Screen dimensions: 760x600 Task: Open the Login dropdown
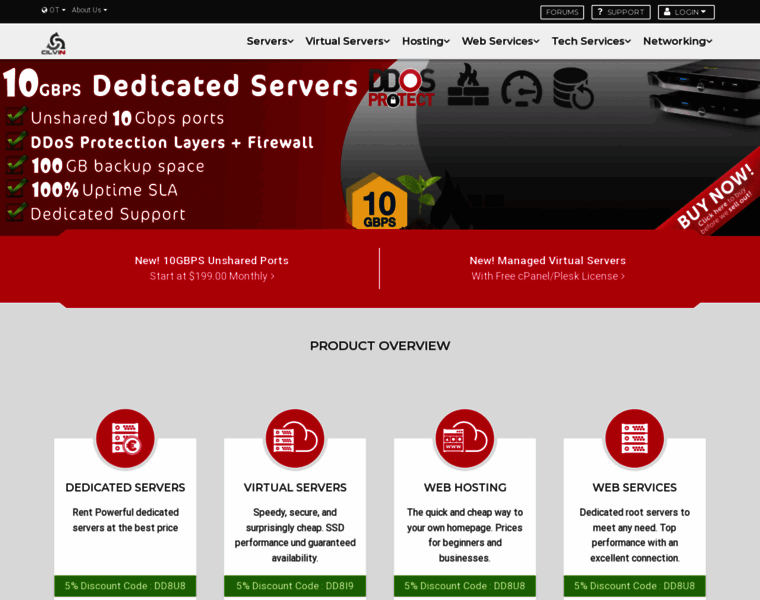click(x=686, y=12)
